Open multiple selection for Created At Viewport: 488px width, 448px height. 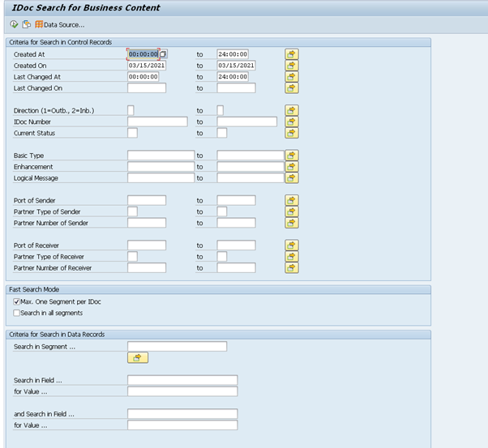click(292, 54)
